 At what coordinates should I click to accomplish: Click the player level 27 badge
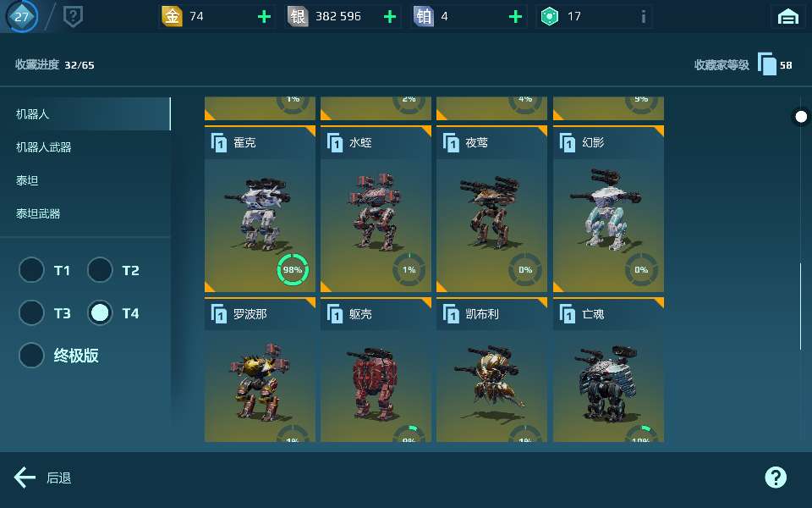pyautogui.click(x=21, y=16)
